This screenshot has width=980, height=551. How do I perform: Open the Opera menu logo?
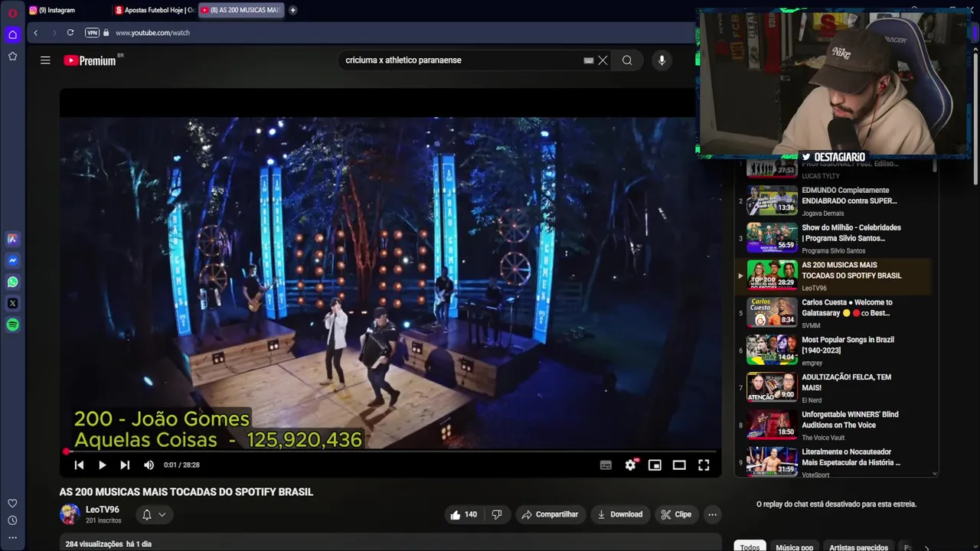(12, 13)
